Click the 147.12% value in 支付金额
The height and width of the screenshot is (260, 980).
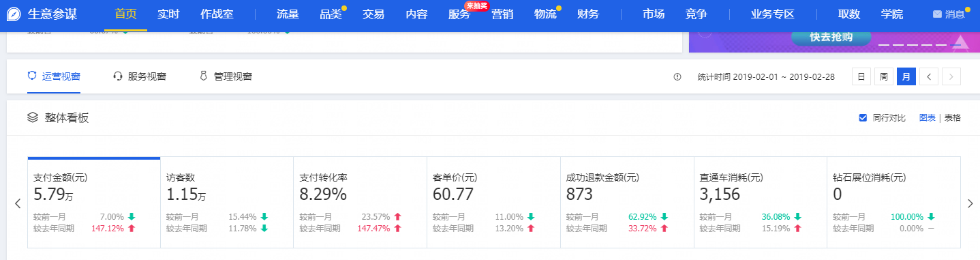click(108, 229)
